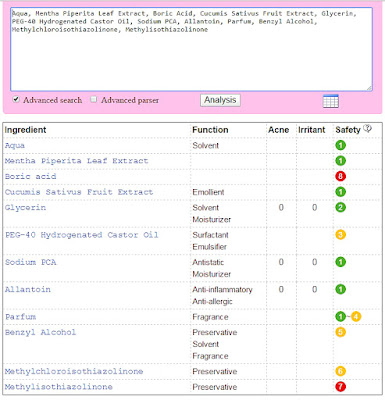The image size is (385, 400).
Task: Click Allantoin's Irritant value 0
Action: (x=314, y=289)
